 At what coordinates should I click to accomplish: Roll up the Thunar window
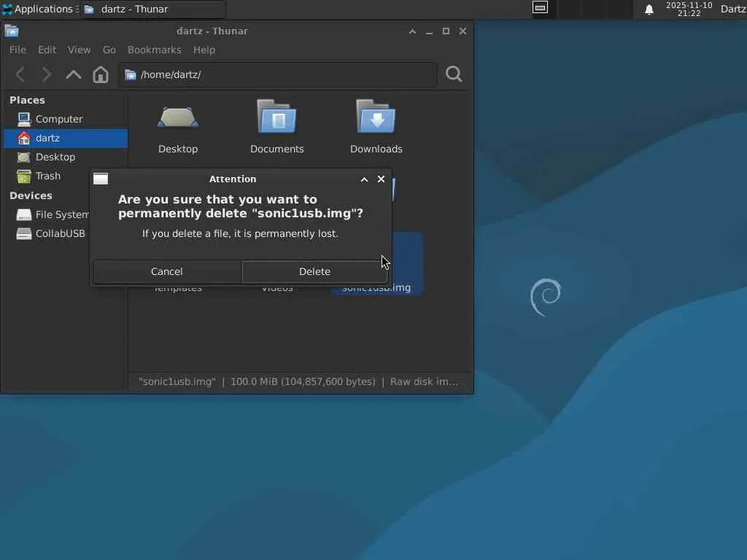point(413,31)
